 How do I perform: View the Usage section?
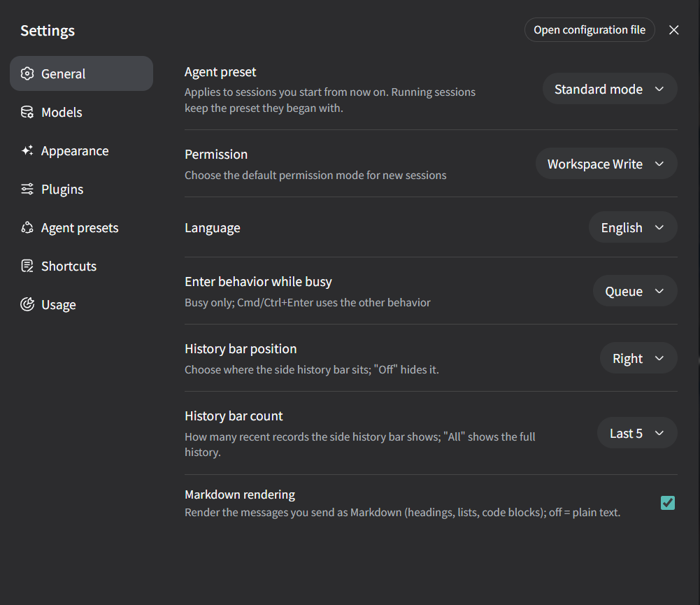coord(81,304)
